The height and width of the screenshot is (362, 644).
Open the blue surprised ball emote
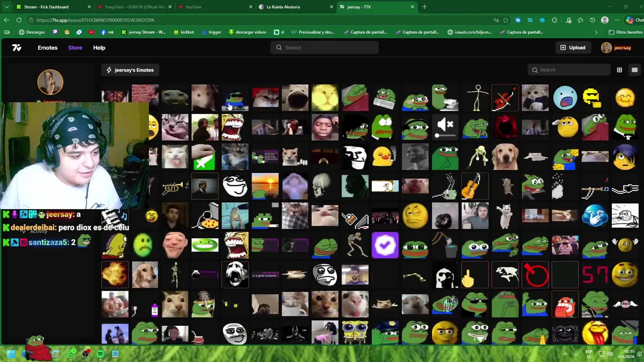[565, 97]
